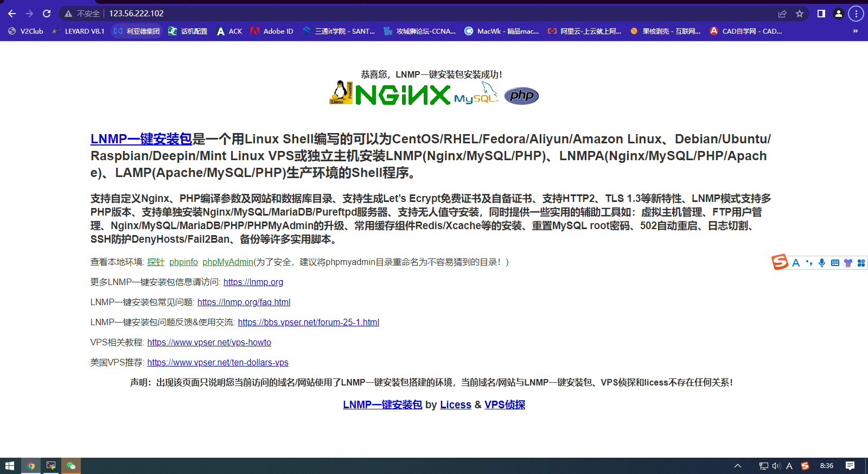Screen dimensions: 868x474
Task: Open the 话机配置 bookmark
Action: pos(188,31)
